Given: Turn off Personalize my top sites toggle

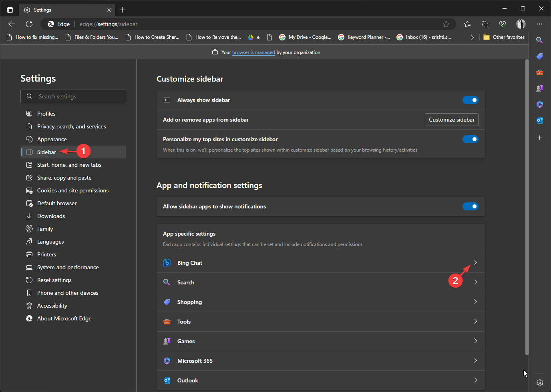Looking at the screenshot, I should (471, 139).
